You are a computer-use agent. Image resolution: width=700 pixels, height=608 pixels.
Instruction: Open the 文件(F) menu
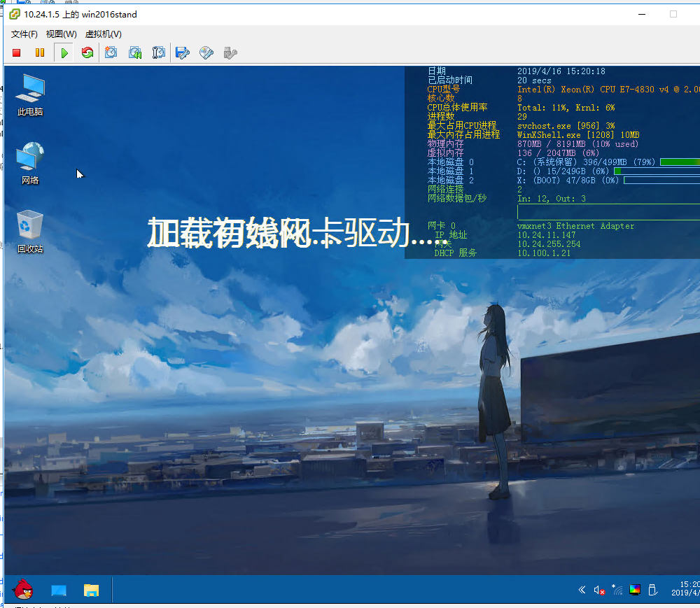point(24,34)
